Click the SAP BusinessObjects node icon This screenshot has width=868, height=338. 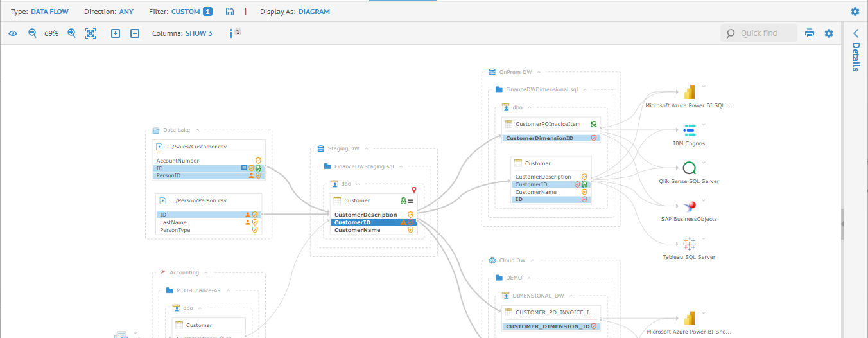tap(689, 206)
